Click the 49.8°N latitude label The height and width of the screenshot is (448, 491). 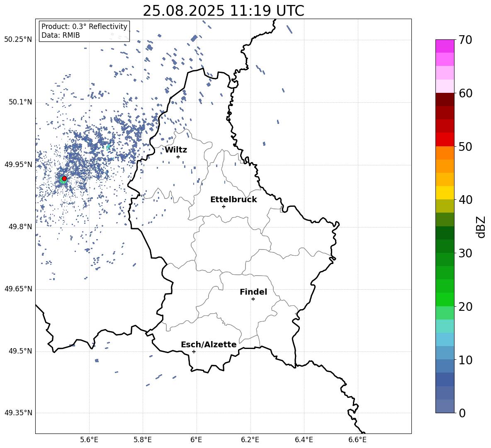click(x=20, y=227)
